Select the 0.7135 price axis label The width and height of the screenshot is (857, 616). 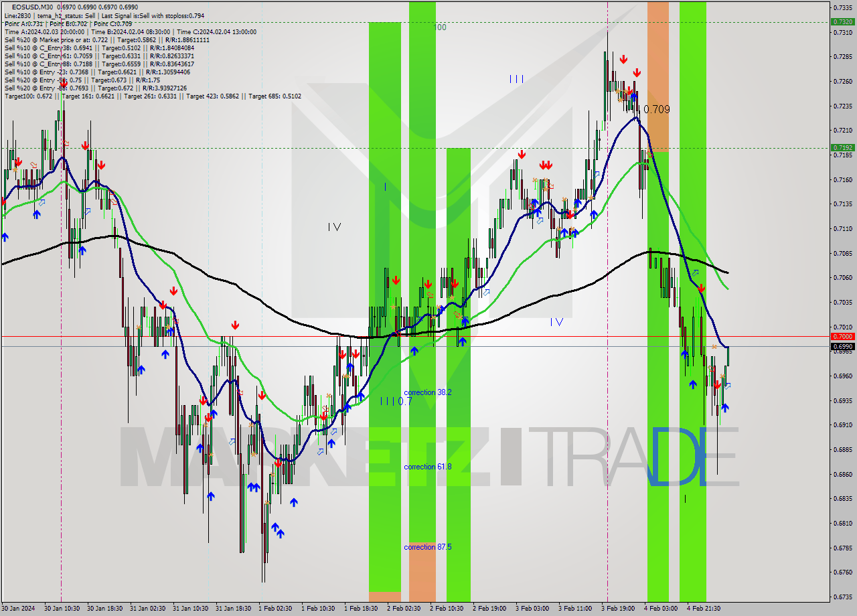click(842, 204)
